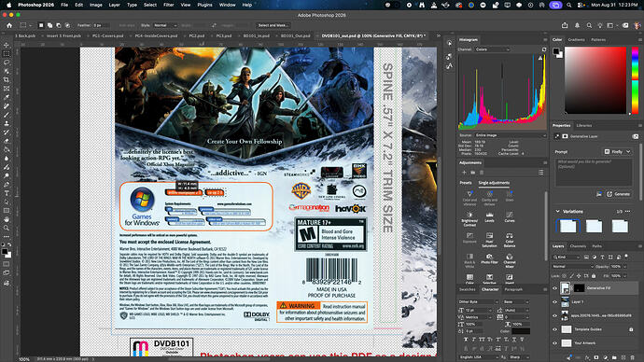The image size is (644, 362).
Task: Hide Layer 1 with its eye icon
Action: [555, 302]
